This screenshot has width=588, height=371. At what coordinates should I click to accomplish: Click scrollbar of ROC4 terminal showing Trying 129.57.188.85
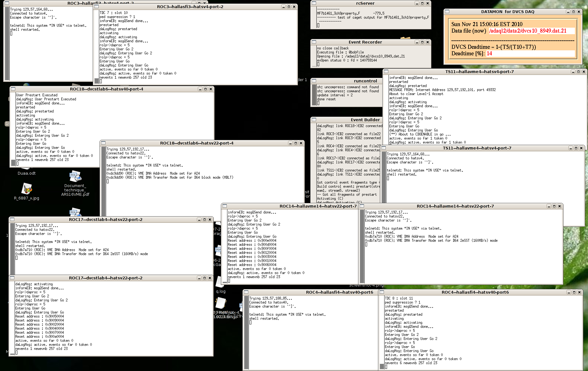pos(246,332)
